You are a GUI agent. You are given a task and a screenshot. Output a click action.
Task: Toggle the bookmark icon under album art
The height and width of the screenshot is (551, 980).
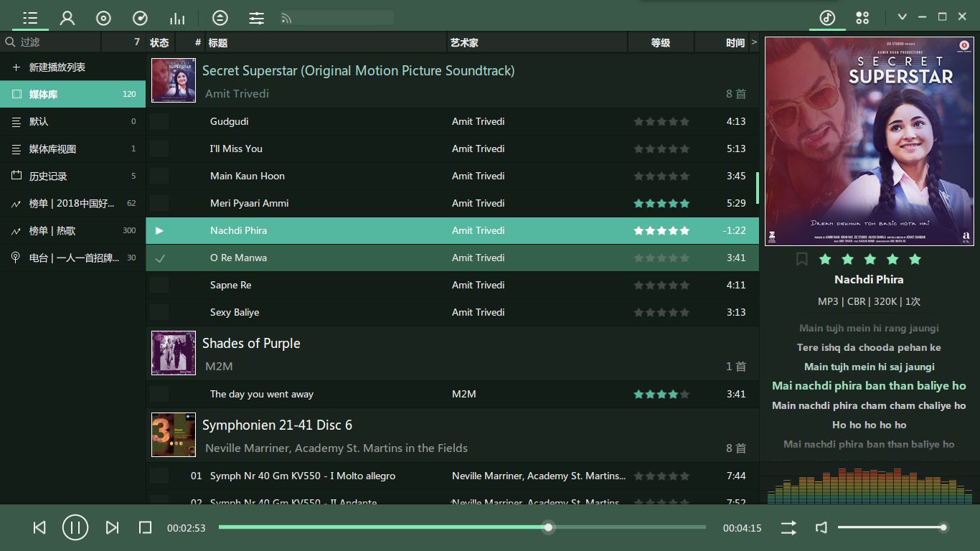[x=802, y=259]
